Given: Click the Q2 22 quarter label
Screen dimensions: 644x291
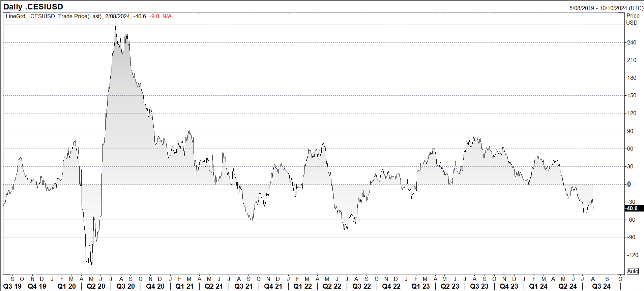Looking at the screenshot, I should (x=332, y=286).
